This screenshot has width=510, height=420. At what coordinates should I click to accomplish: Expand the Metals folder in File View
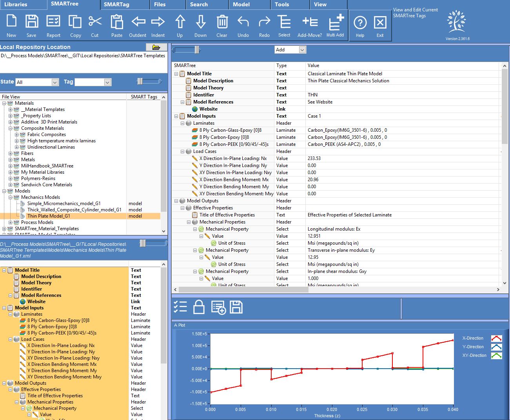coord(11,160)
